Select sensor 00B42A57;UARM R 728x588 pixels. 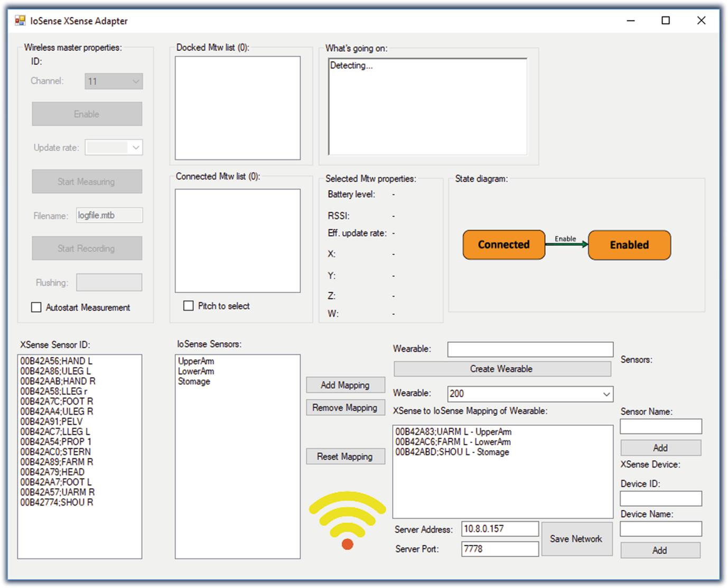point(58,492)
